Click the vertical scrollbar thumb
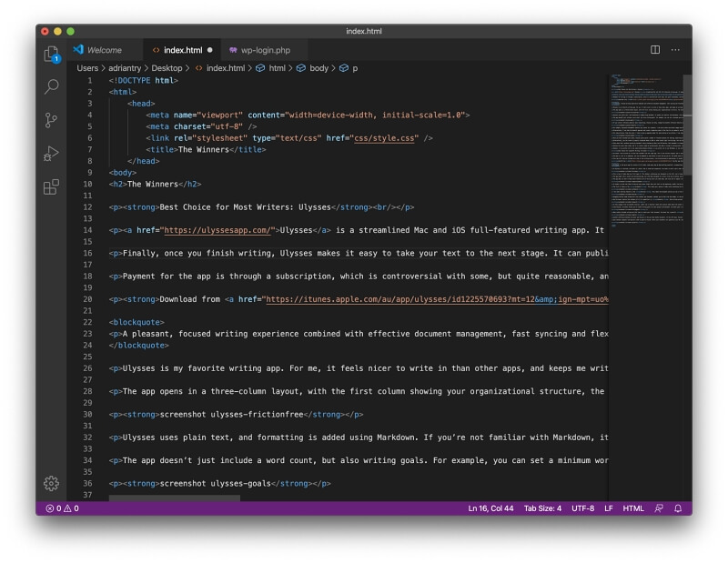 pyautogui.click(x=688, y=126)
